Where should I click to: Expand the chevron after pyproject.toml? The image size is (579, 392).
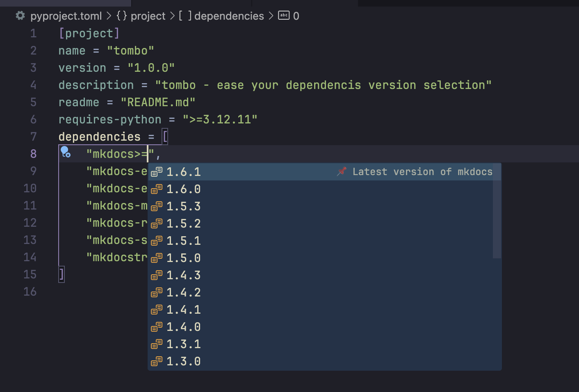tap(109, 16)
